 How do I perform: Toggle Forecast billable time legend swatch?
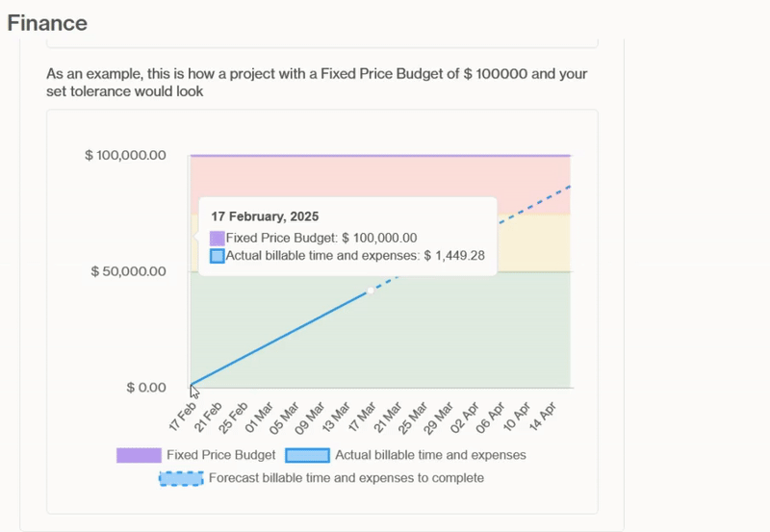point(180,478)
